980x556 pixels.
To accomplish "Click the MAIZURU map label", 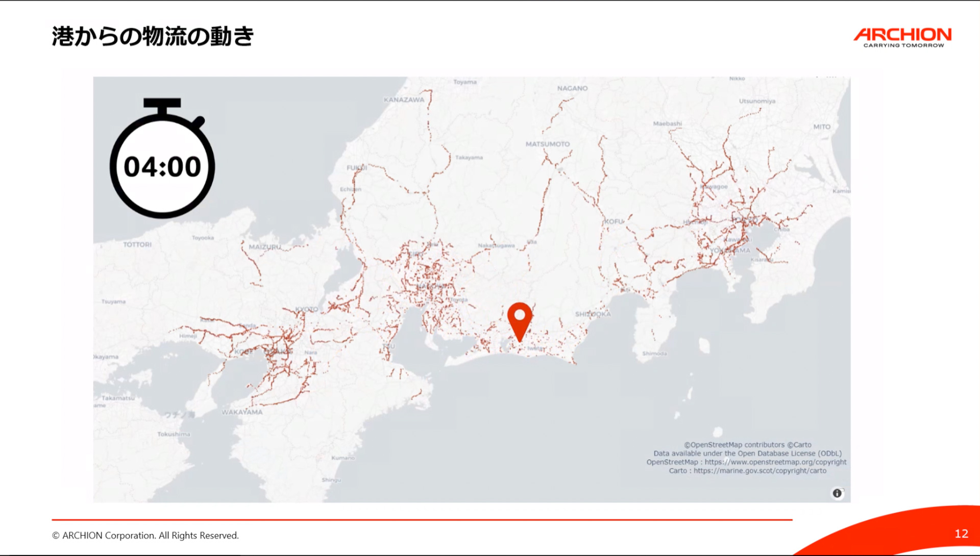I will (x=265, y=247).
